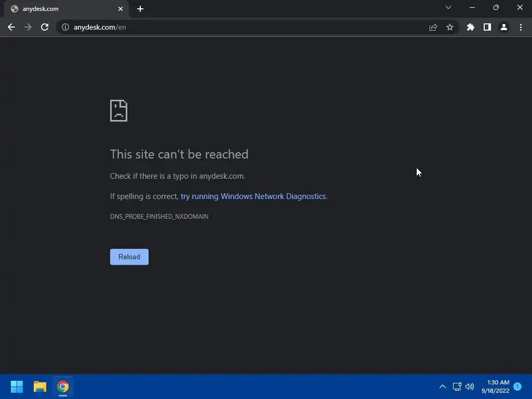
Task: Open the volume speaker tray icon
Action: [x=470, y=387]
